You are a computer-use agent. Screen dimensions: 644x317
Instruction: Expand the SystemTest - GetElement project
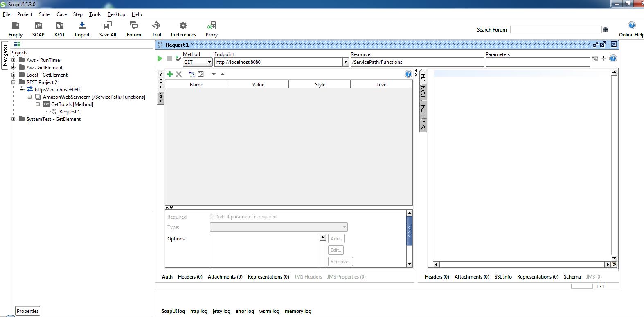click(x=14, y=119)
